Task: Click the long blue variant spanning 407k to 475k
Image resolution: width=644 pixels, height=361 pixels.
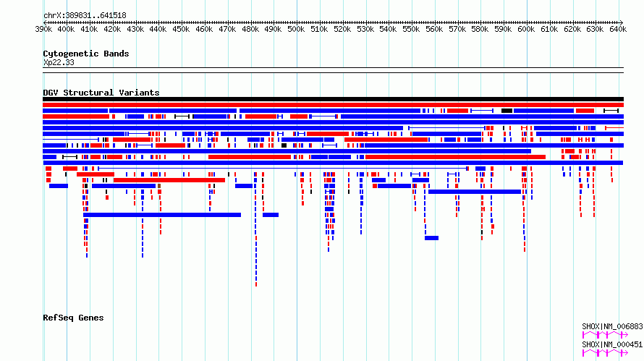Action: coord(162,215)
